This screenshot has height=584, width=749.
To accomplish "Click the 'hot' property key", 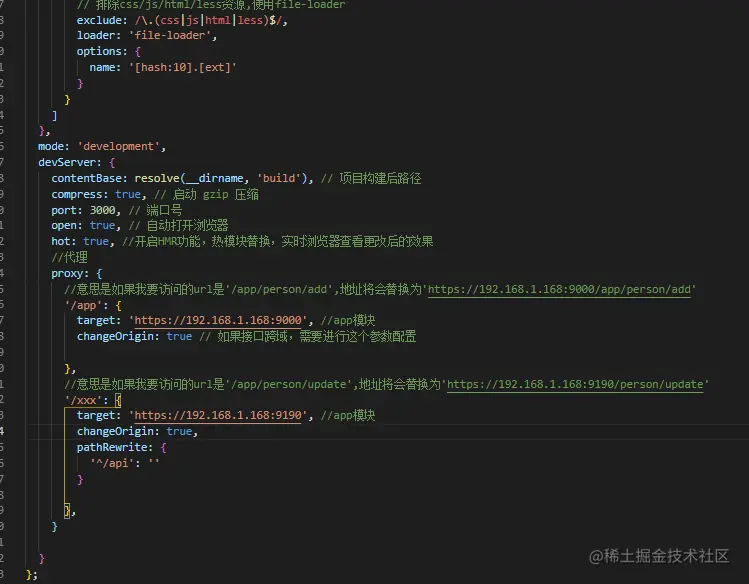I will pyautogui.click(x=61, y=241).
